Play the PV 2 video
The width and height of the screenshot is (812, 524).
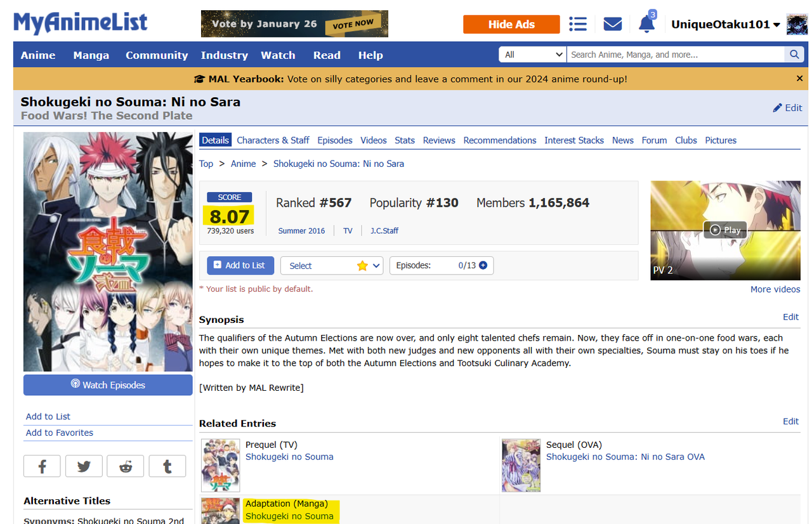[725, 230]
